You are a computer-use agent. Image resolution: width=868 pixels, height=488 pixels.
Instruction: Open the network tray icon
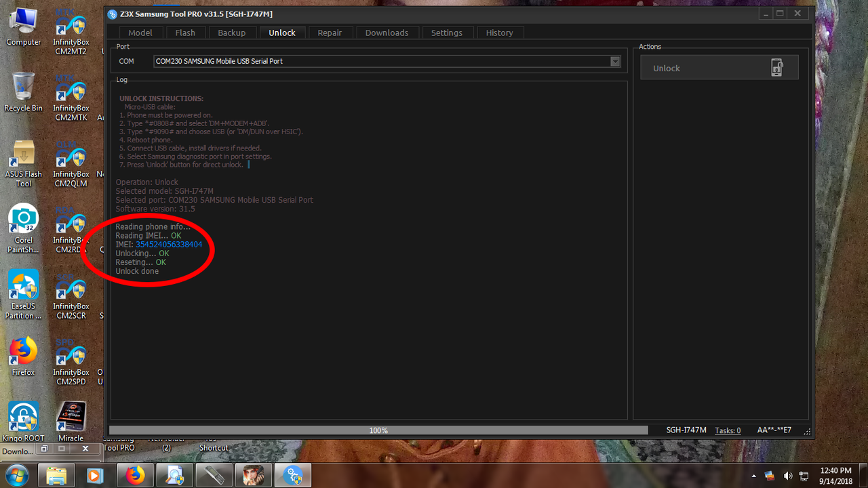(x=804, y=476)
